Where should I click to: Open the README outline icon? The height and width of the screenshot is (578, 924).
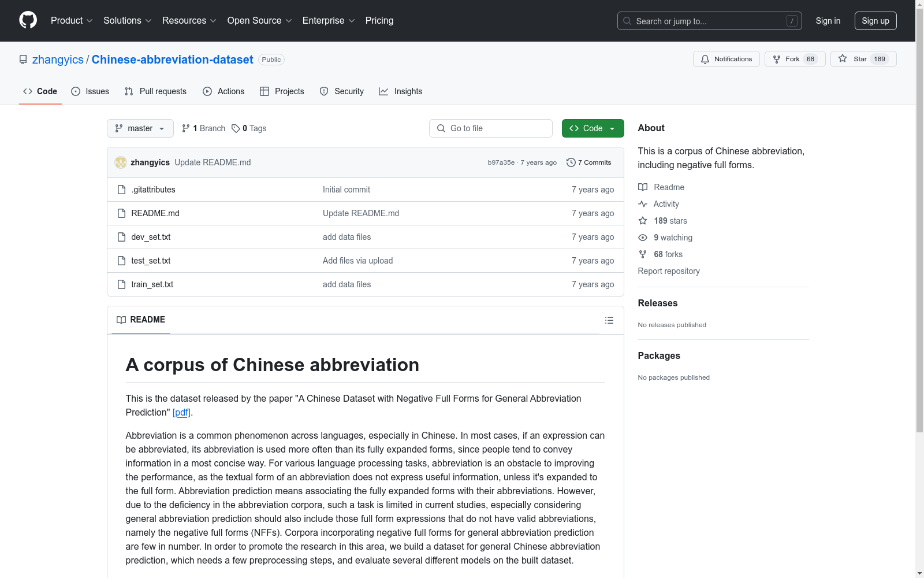609,320
